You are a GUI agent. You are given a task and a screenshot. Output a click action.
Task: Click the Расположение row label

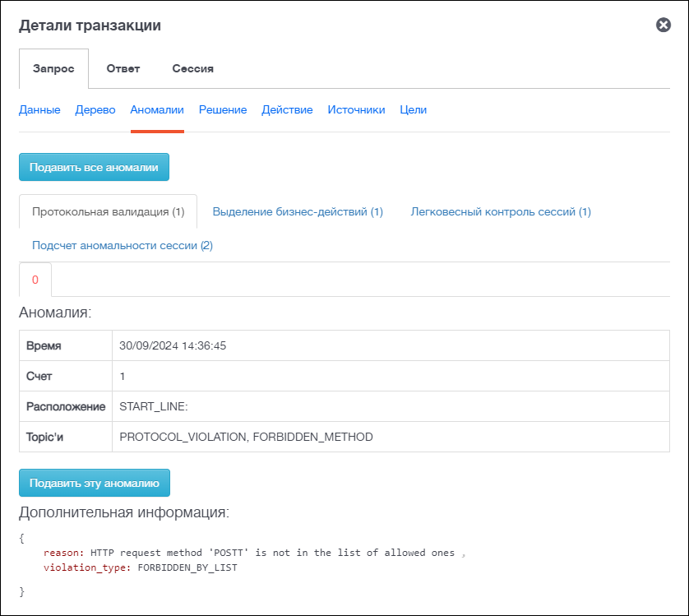click(66, 407)
